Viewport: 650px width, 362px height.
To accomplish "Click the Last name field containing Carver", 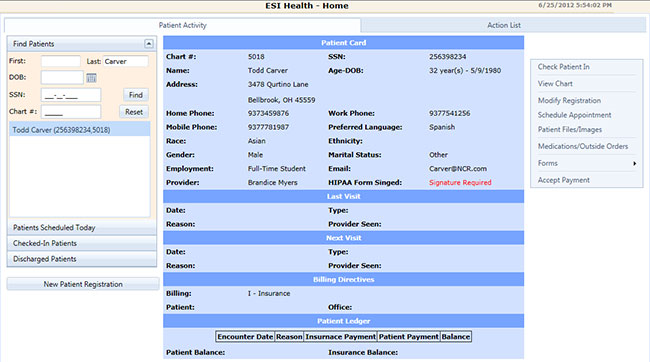I will pos(125,61).
